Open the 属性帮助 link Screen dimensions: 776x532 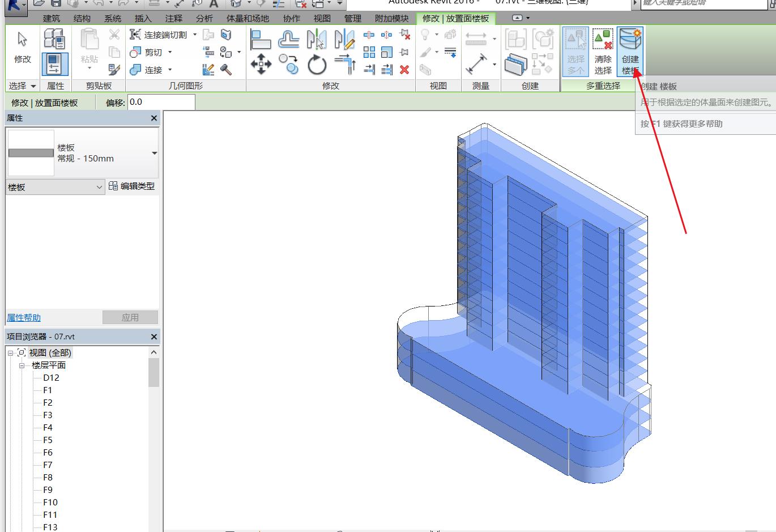tap(24, 318)
